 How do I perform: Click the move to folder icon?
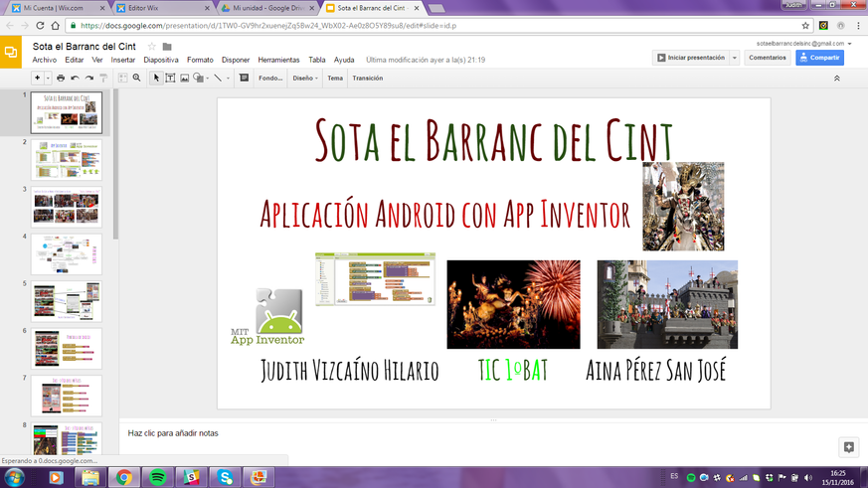coord(167,47)
